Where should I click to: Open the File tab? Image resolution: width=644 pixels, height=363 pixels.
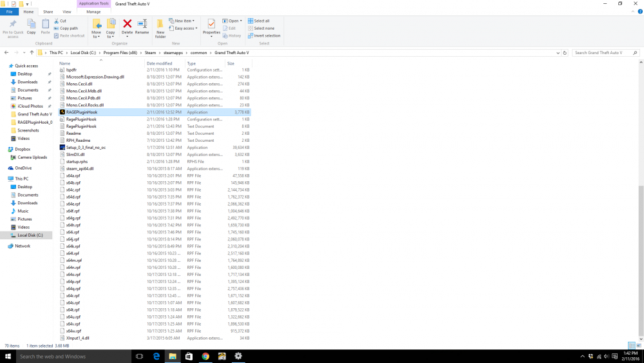click(x=9, y=12)
